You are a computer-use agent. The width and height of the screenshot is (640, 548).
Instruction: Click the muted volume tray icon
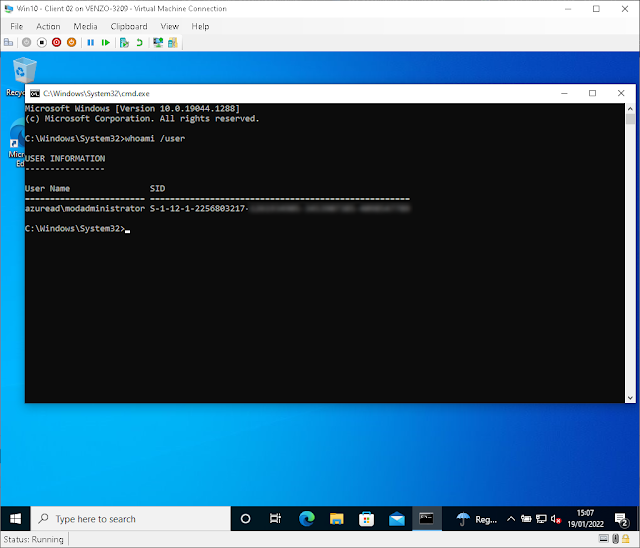(556, 519)
